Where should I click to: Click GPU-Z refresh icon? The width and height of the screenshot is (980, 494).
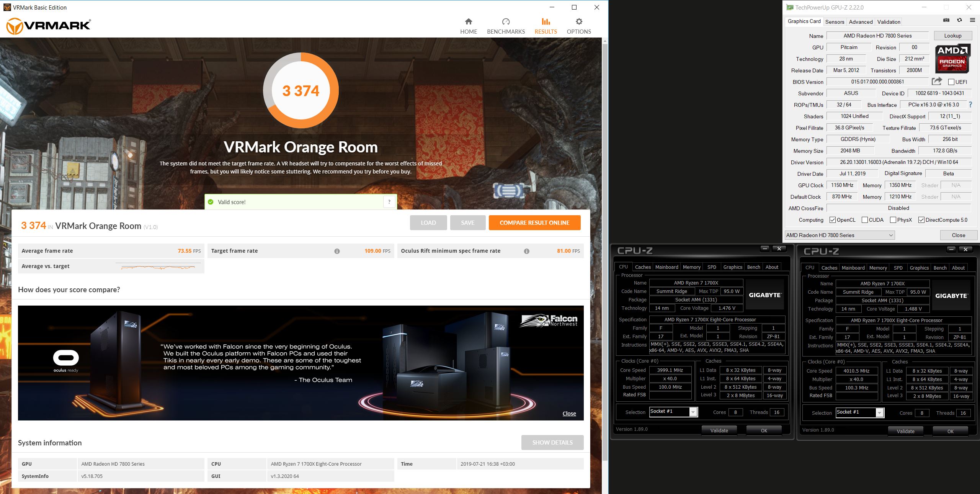point(959,20)
